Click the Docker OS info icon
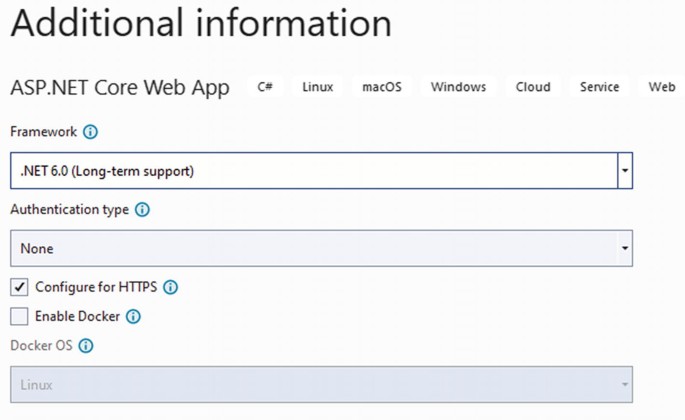 (86, 346)
